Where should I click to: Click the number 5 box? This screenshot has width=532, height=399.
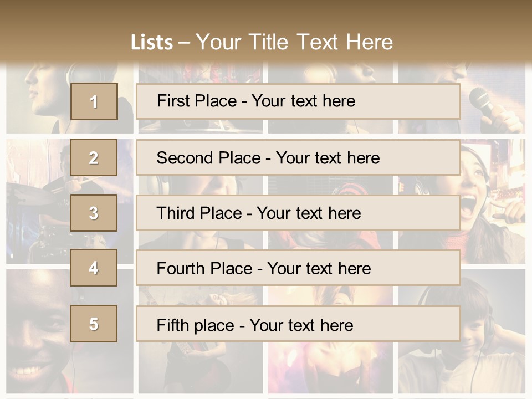tap(94, 324)
